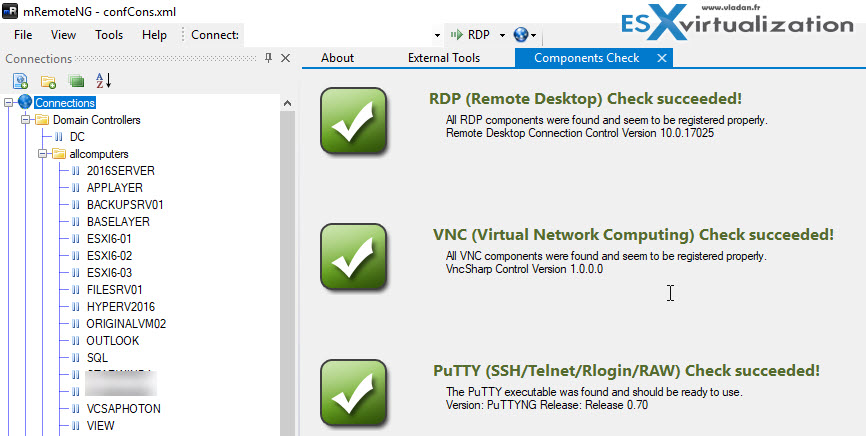
Task: Click the Domain Controllers folder icon
Action: coord(42,120)
